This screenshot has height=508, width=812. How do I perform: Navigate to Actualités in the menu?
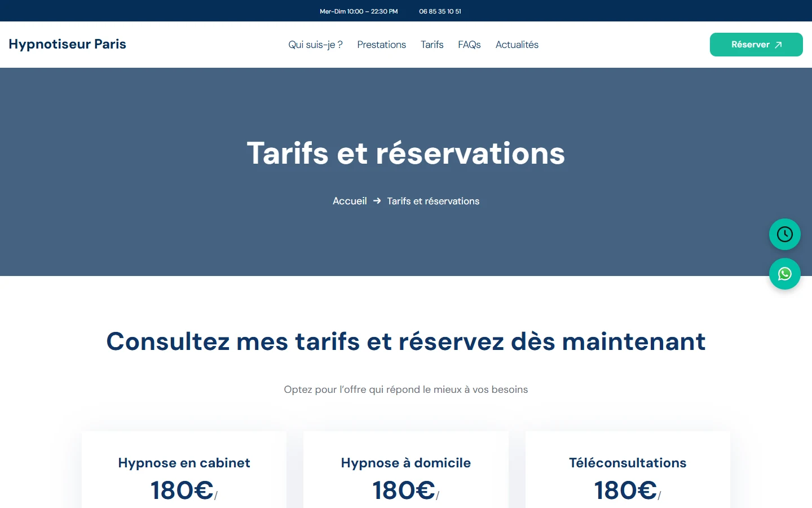(x=517, y=45)
